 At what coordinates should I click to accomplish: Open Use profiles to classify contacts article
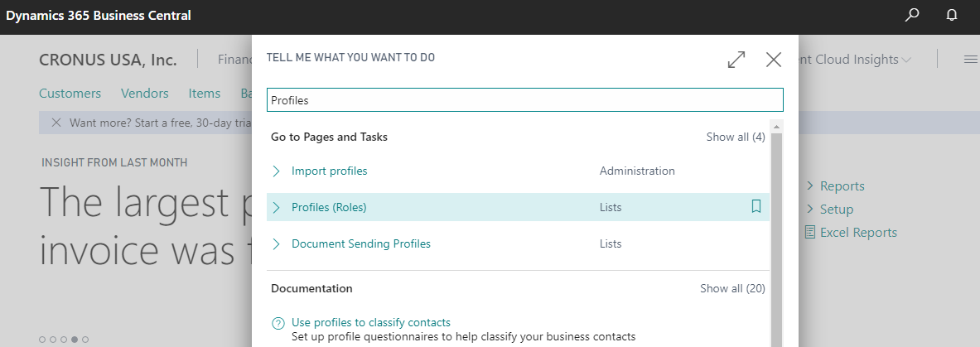(x=371, y=322)
